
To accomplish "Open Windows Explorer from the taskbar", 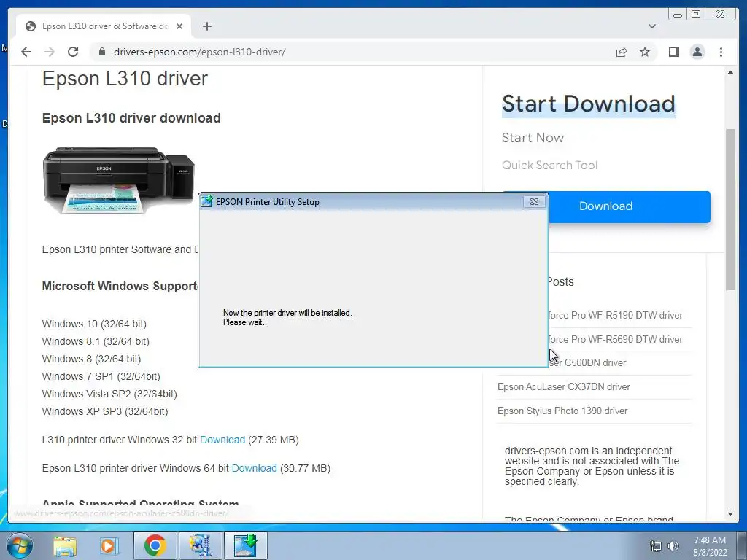I will point(65,545).
